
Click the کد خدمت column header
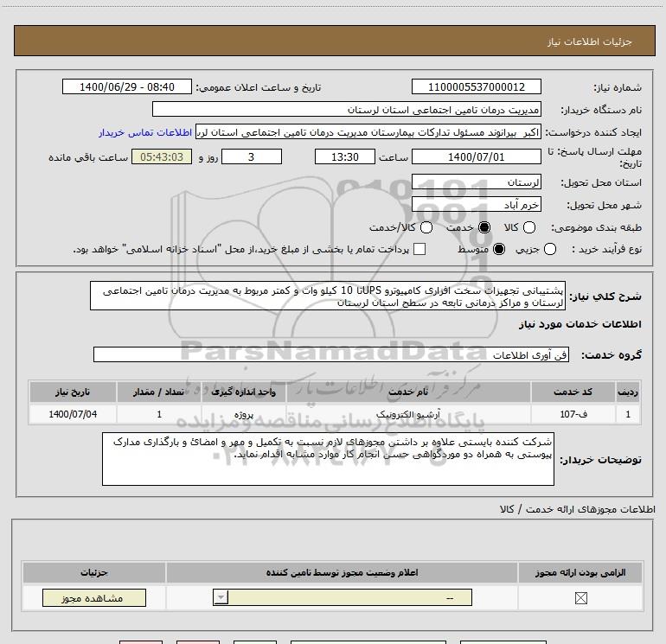pyautogui.click(x=573, y=392)
